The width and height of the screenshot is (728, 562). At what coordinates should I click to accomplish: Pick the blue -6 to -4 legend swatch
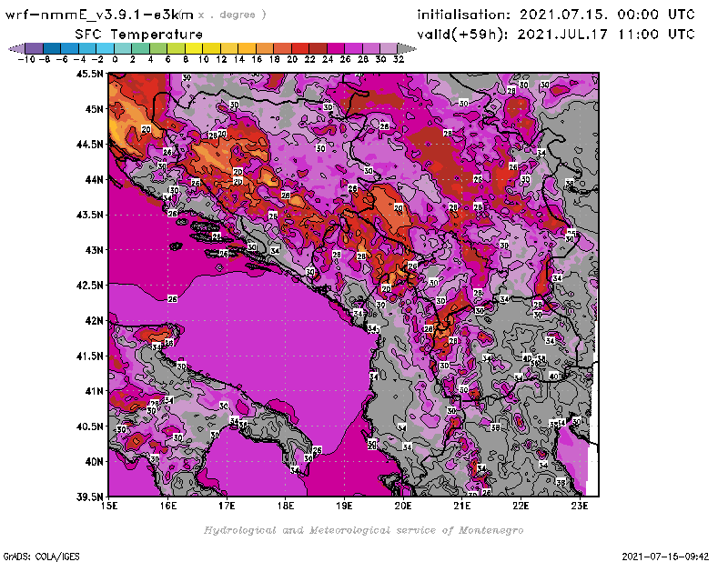pyautogui.click(x=70, y=48)
